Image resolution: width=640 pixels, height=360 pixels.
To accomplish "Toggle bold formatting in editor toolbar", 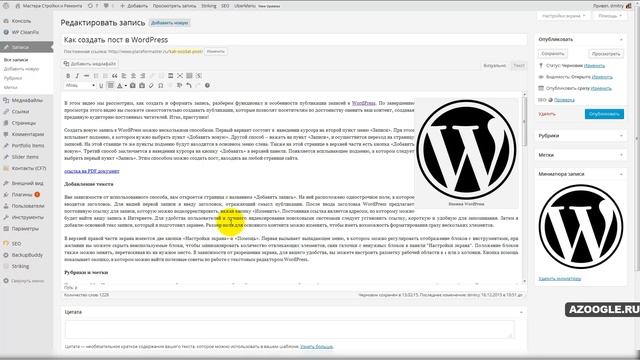I will click(x=68, y=76).
